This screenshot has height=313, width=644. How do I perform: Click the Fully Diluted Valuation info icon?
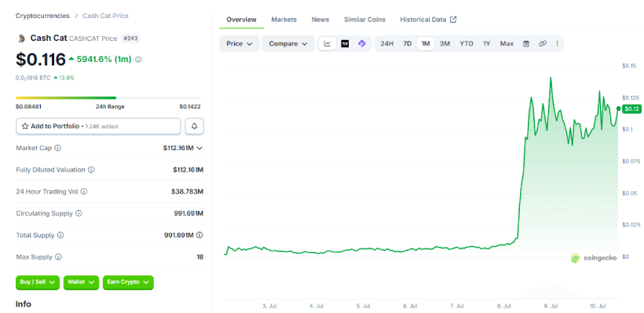[x=91, y=170]
